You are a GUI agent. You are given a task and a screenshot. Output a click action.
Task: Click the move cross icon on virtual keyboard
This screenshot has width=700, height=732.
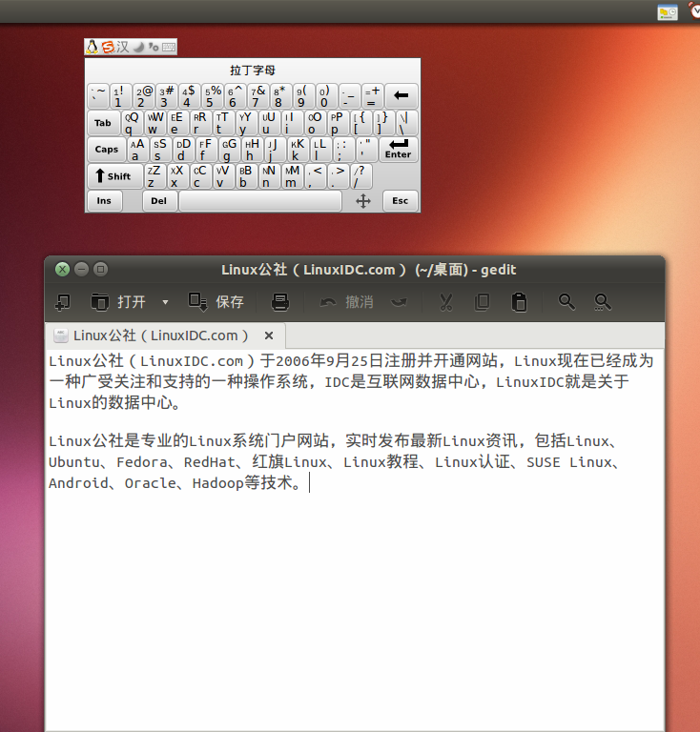(363, 201)
